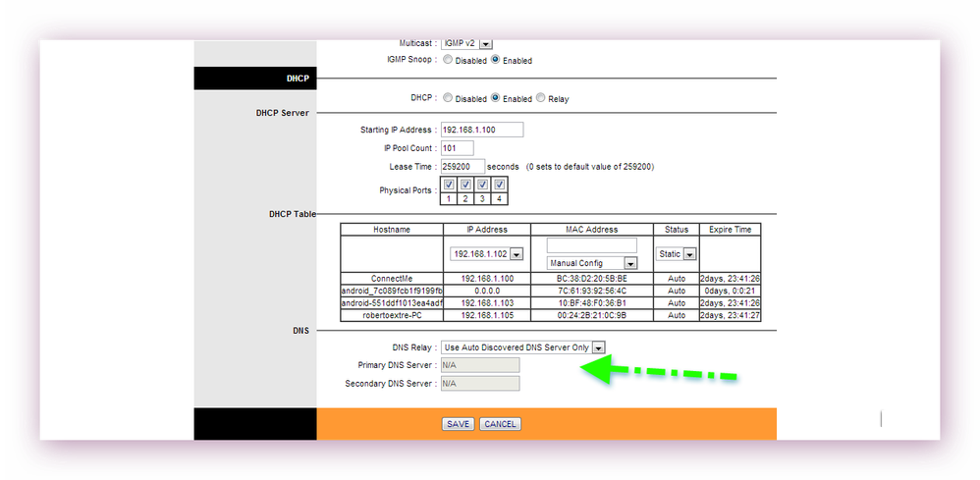980x480 pixels.
Task: Toggle Physical Port 2 checkbox
Action: tap(465, 185)
